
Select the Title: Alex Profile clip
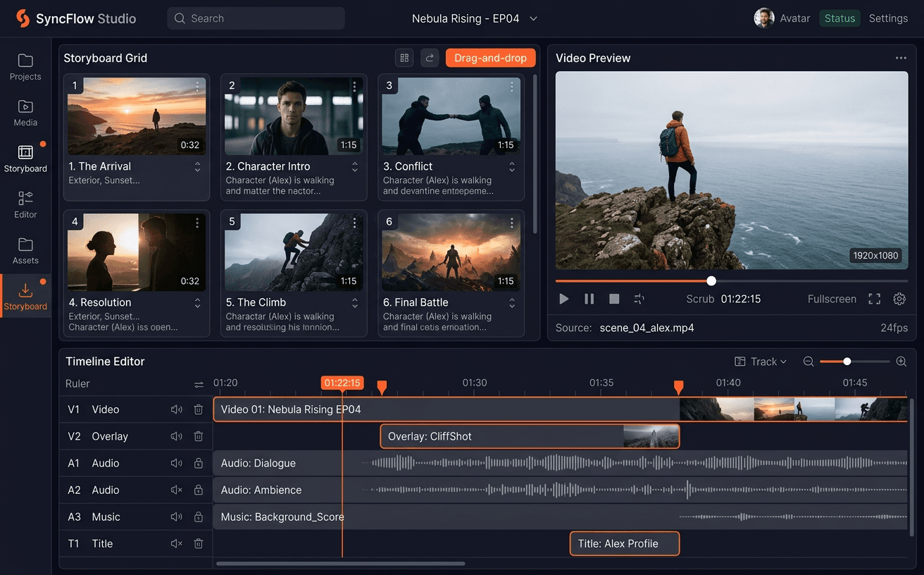tap(625, 543)
